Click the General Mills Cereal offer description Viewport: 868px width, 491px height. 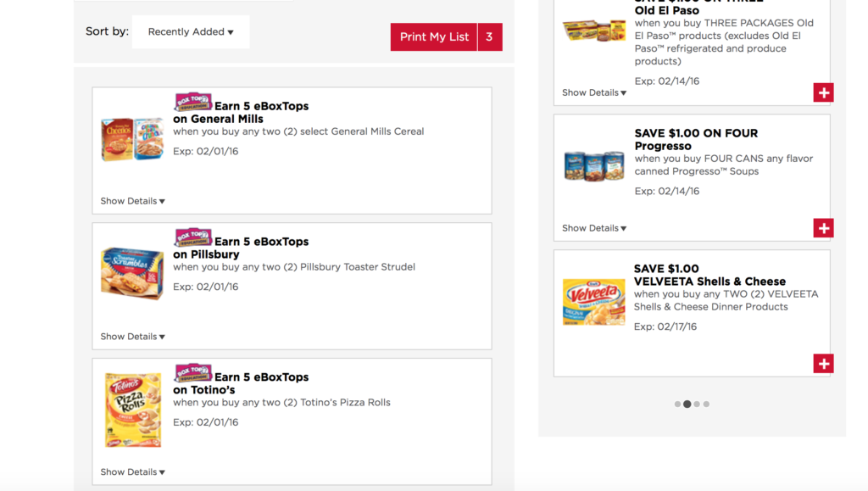pyautogui.click(x=298, y=131)
